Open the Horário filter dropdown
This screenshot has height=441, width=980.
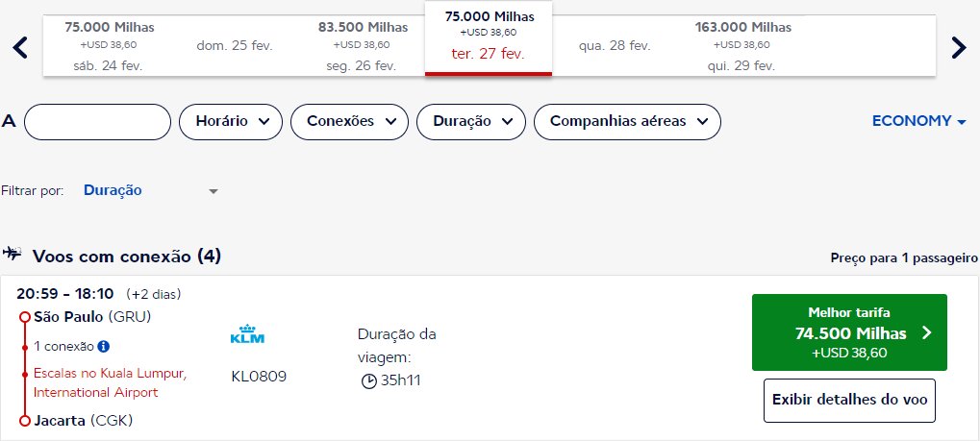point(231,122)
